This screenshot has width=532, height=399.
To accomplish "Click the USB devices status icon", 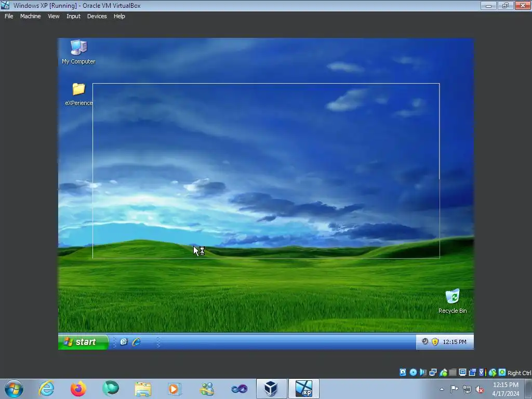I will (443, 373).
